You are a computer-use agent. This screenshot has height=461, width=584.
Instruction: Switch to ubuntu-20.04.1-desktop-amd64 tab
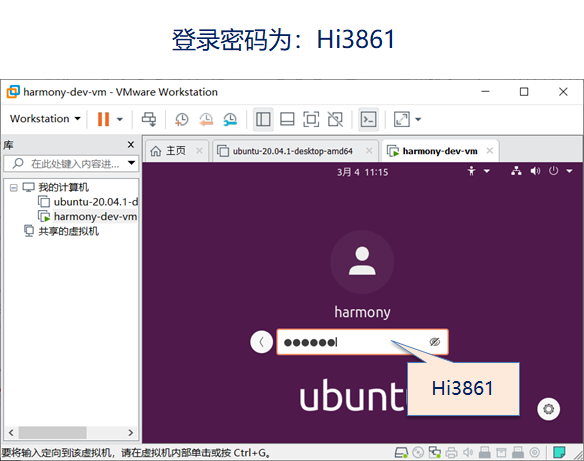293,151
